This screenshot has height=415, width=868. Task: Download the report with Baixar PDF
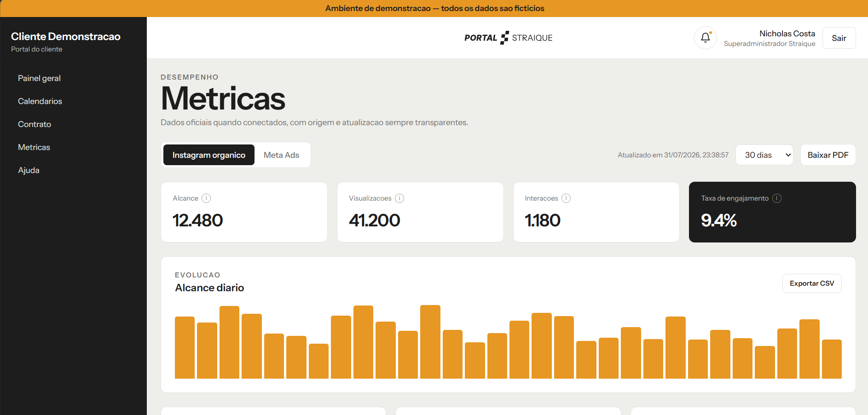tap(828, 155)
